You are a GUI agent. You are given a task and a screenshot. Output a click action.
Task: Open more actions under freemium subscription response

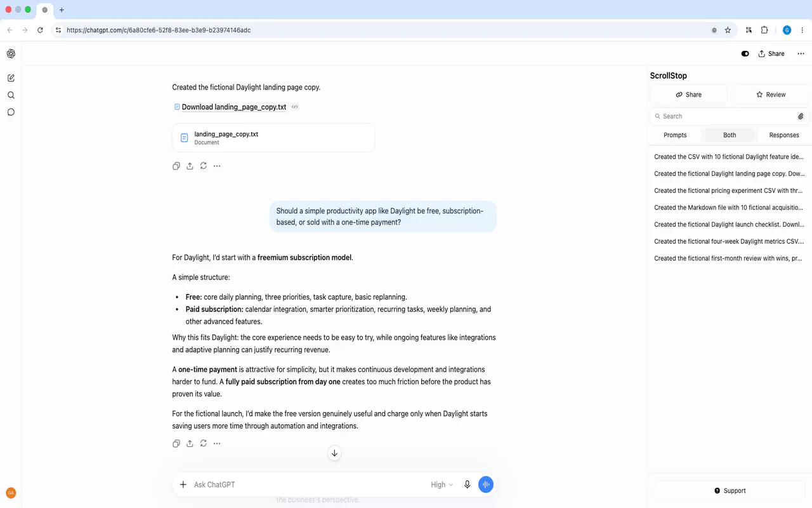point(217,444)
